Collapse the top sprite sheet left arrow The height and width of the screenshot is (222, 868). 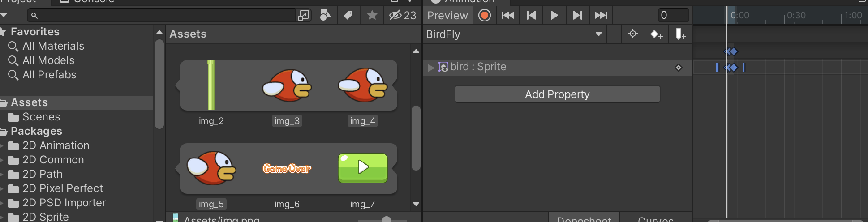pos(178,85)
